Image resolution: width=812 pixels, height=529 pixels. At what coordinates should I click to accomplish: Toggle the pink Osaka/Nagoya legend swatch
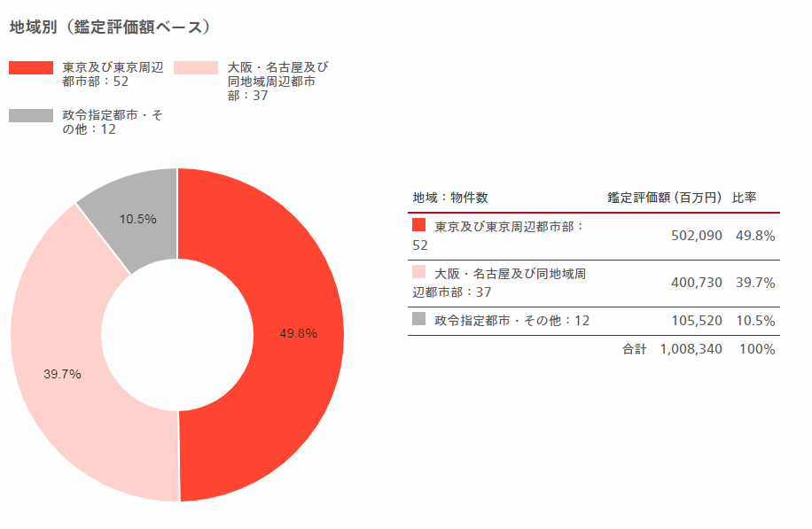point(196,68)
